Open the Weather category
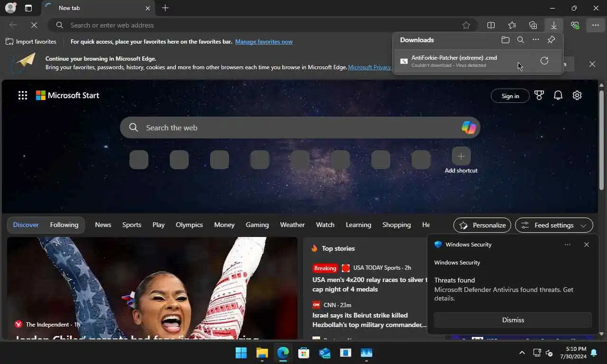607x364 pixels. coord(292,225)
